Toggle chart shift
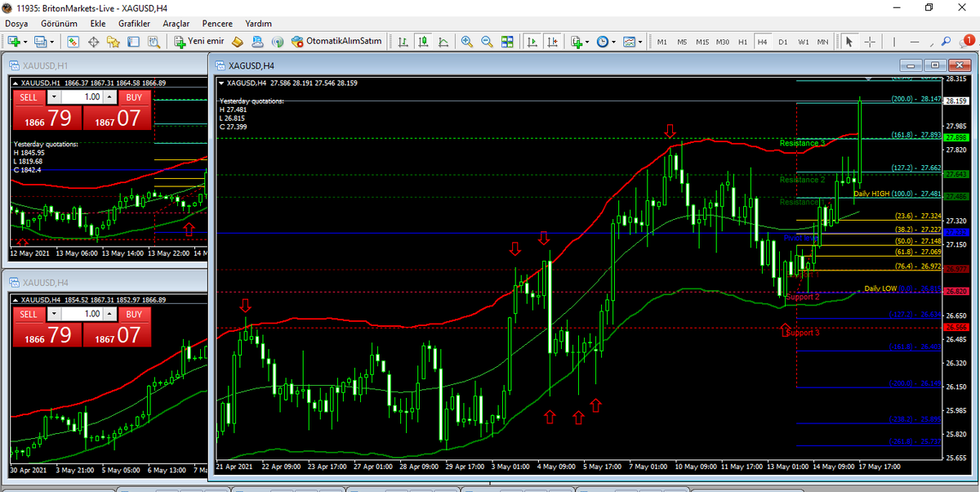 (552, 41)
